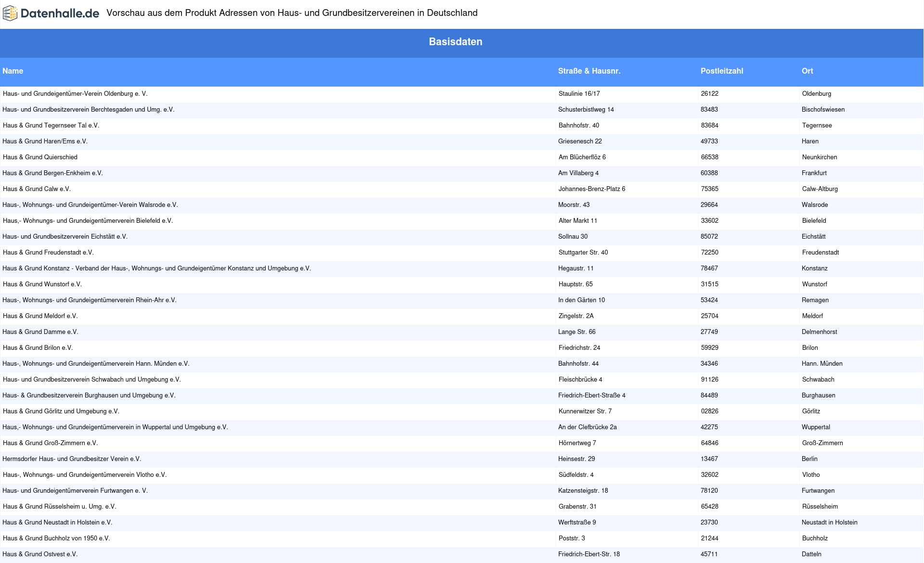Select the city Berlin

point(810,459)
